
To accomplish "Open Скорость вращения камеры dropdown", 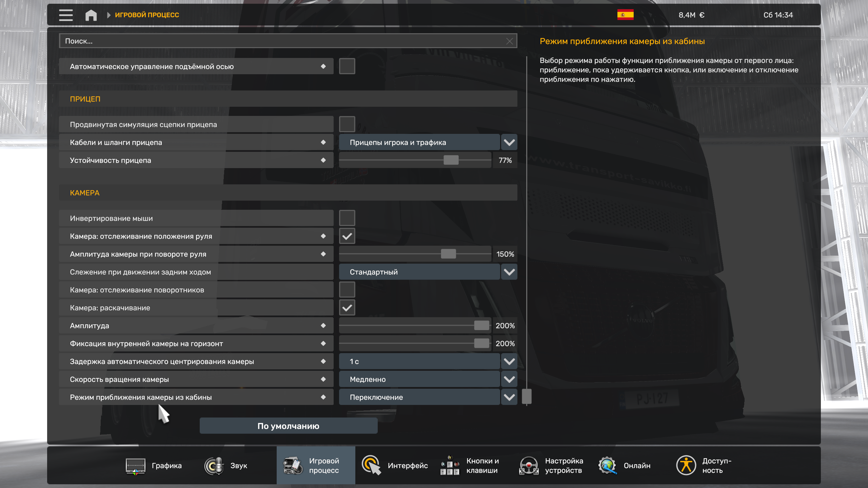I will [x=509, y=379].
